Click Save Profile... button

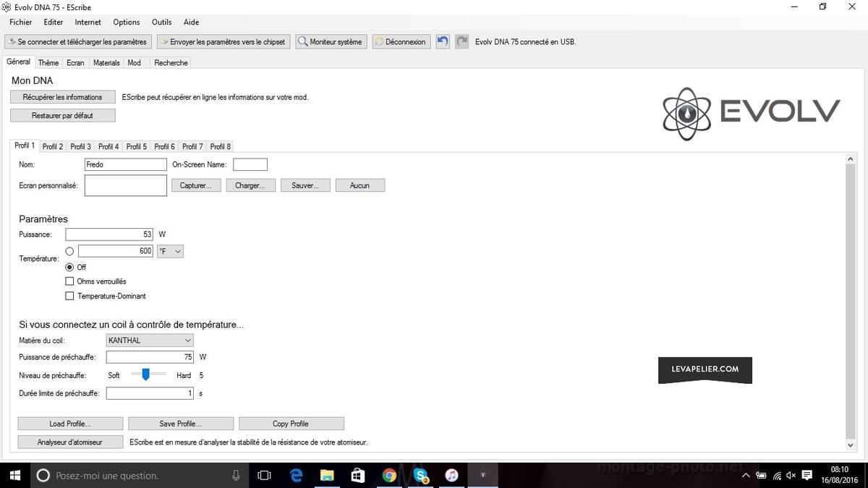[181, 424]
